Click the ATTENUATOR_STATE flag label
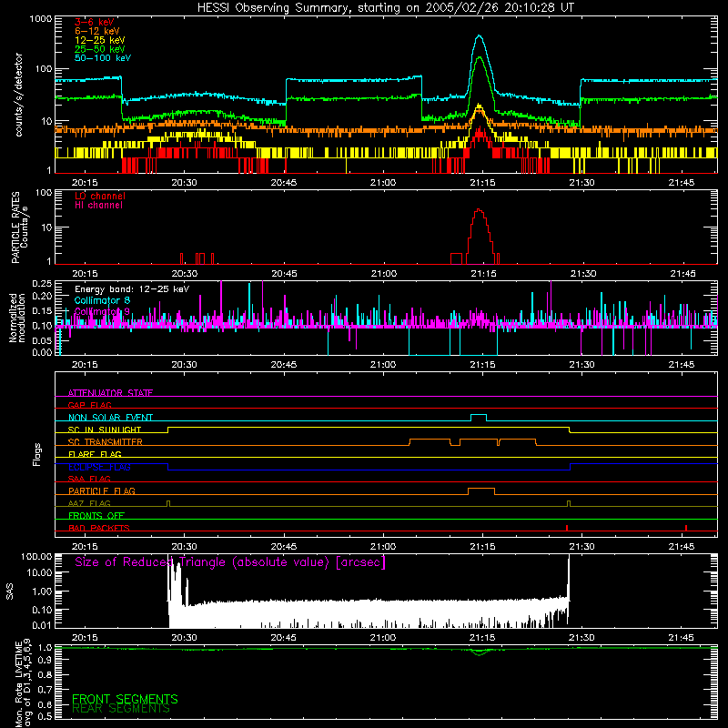Viewport: 728px width, 728px height. 110,393
